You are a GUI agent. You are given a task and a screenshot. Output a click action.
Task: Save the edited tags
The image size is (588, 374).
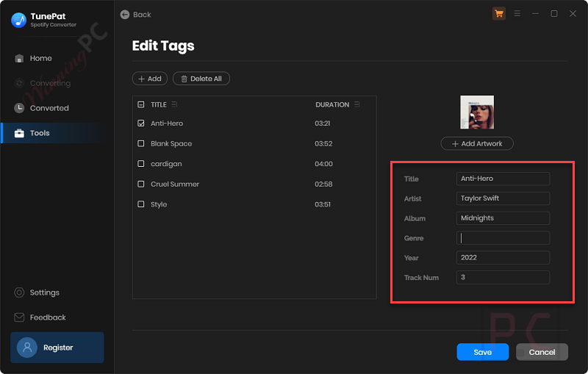pyautogui.click(x=483, y=352)
